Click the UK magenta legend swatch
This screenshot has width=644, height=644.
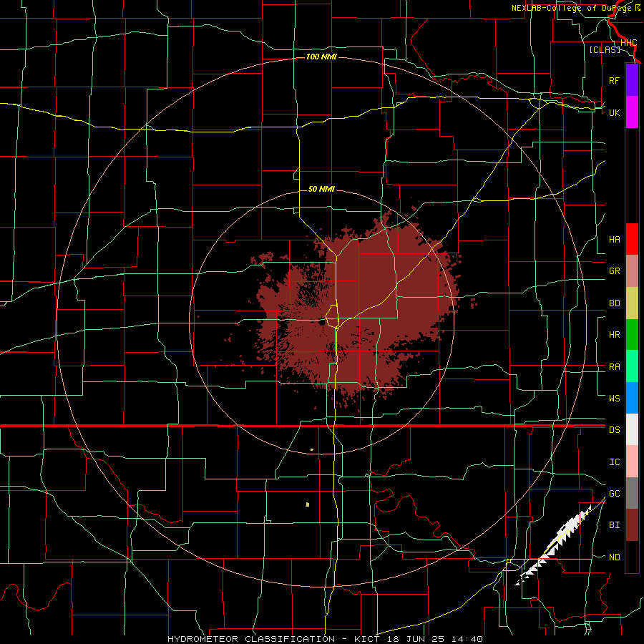pos(632,112)
